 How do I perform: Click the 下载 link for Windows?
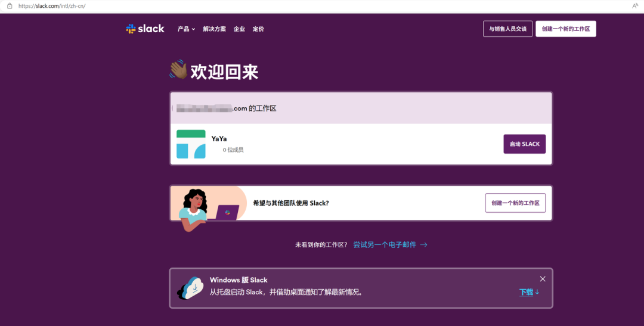[x=529, y=293]
